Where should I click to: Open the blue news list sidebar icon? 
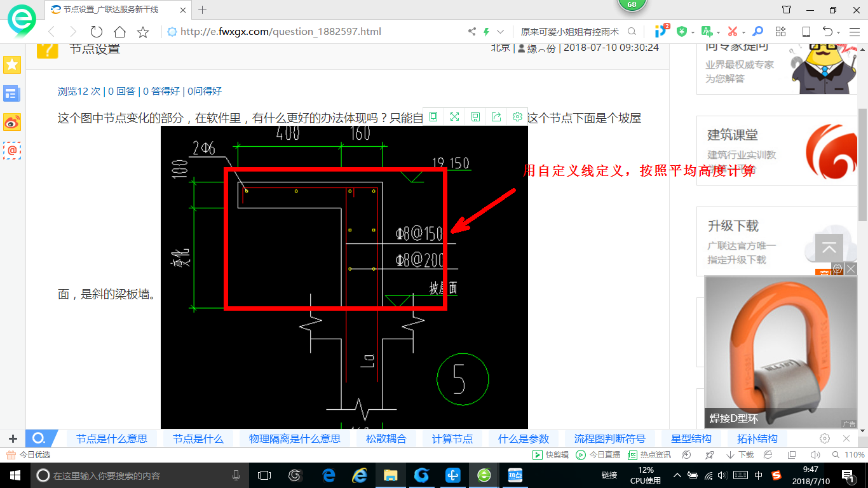(x=12, y=93)
